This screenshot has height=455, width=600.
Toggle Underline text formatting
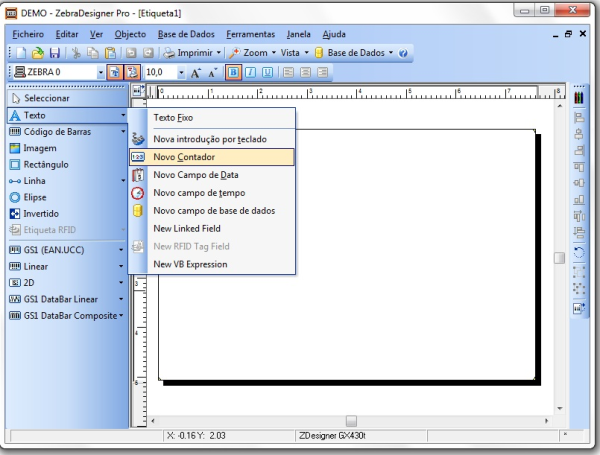[266, 73]
